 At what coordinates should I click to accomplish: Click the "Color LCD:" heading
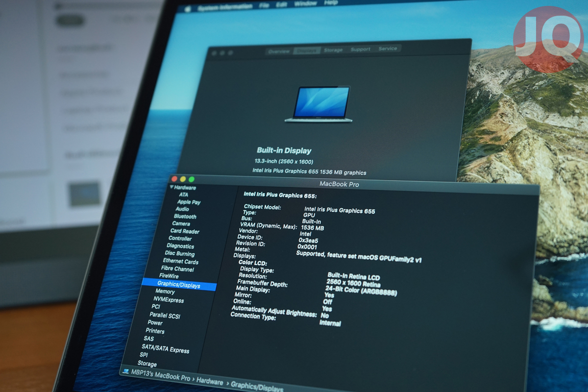pos(252,263)
